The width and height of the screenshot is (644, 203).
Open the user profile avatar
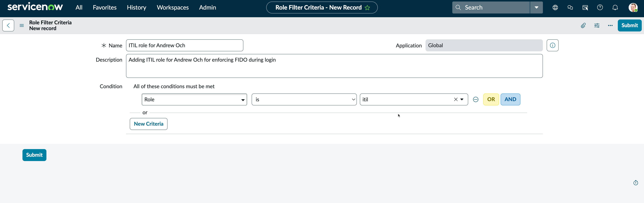point(633,7)
